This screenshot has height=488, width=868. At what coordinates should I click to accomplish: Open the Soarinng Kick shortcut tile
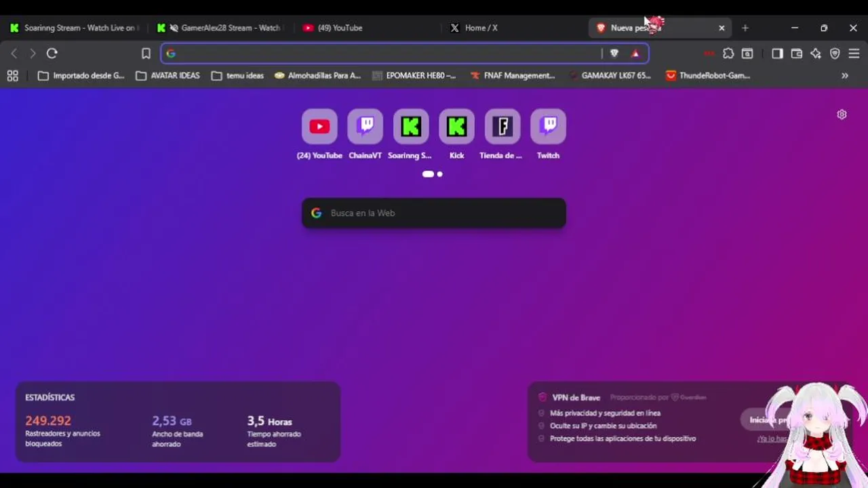tap(411, 127)
